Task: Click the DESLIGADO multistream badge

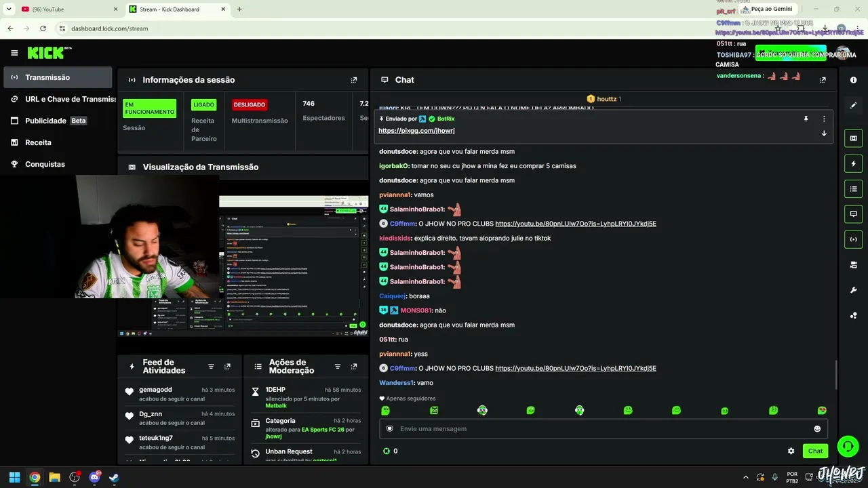Action: click(250, 104)
